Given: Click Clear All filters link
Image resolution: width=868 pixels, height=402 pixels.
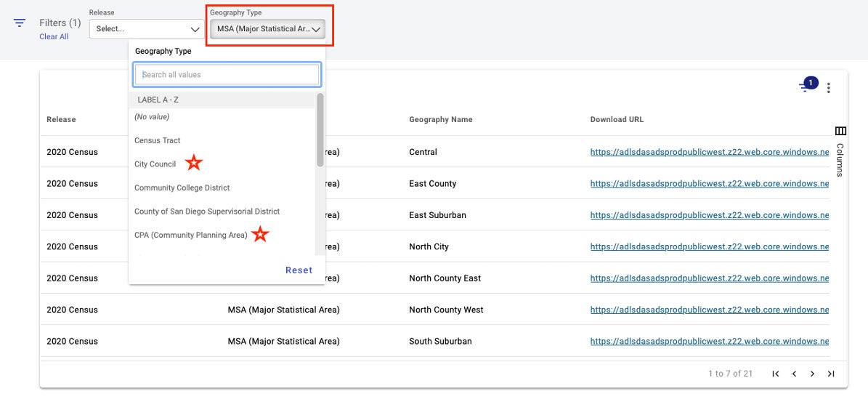Looking at the screenshot, I should pos(54,37).
